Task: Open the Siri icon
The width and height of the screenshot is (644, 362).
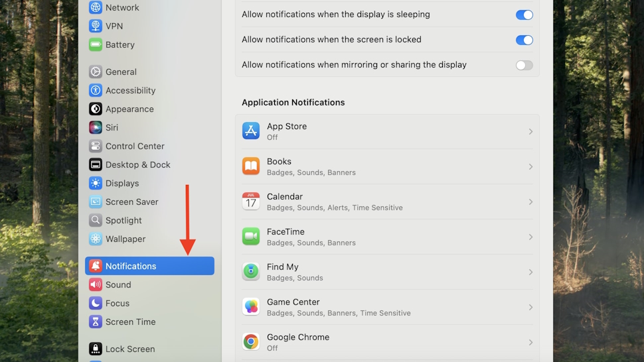Action: click(96, 127)
